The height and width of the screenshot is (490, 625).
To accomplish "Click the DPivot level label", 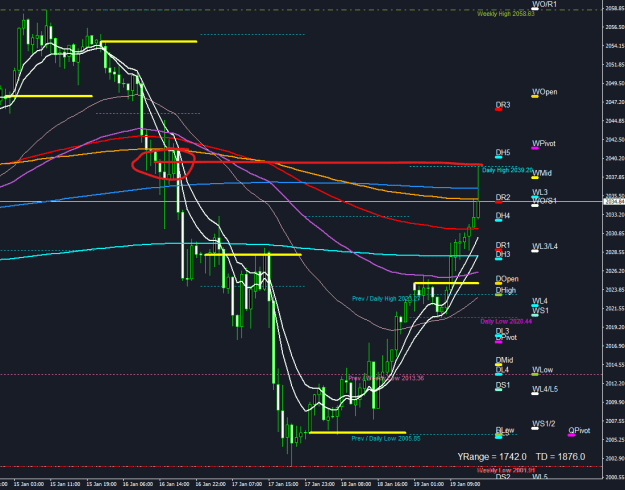I will [x=506, y=337].
